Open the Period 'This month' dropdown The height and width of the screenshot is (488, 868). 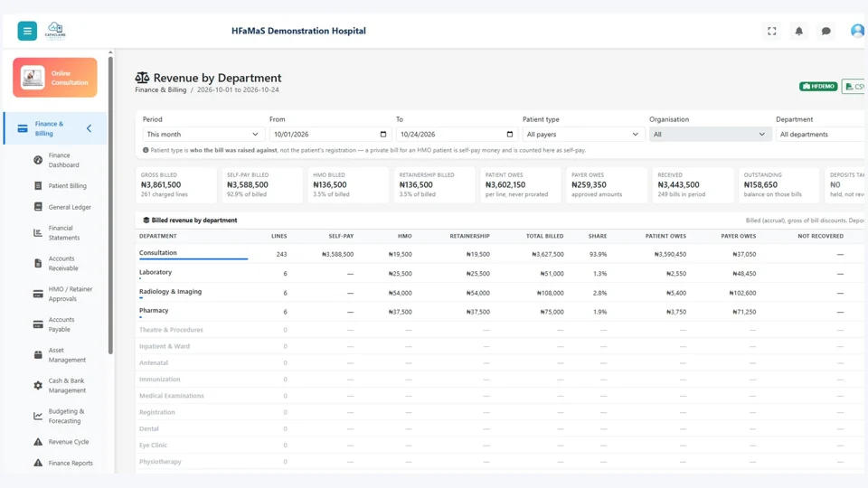point(202,135)
